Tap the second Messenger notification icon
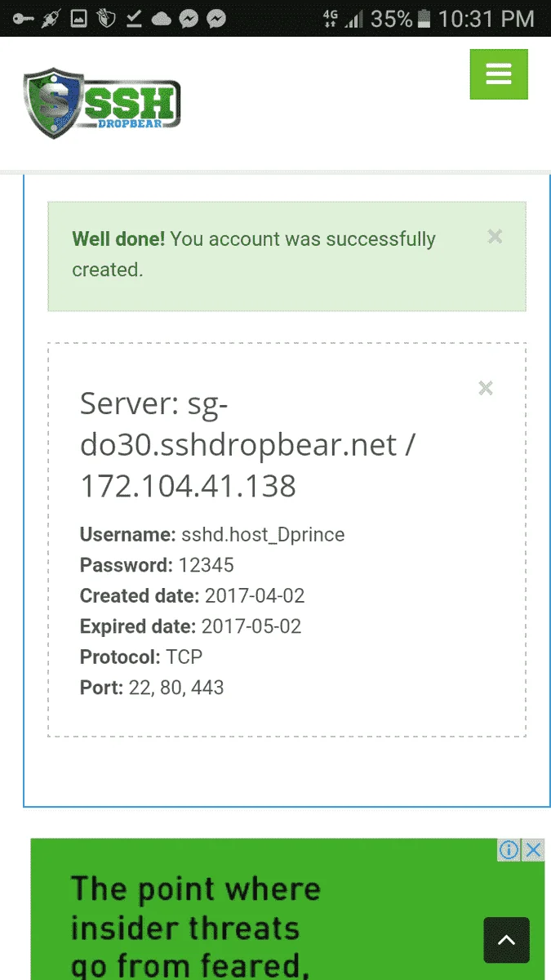 tap(216, 19)
